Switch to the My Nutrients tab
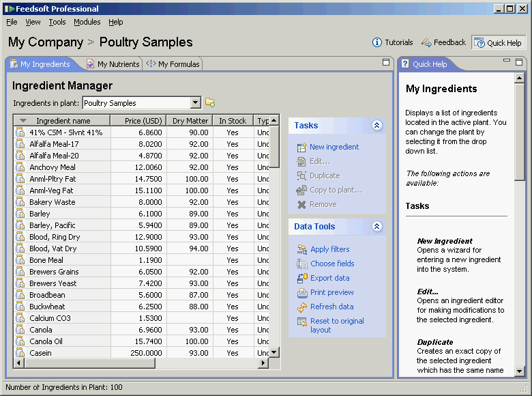The height and width of the screenshot is (396, 532). 114,64
